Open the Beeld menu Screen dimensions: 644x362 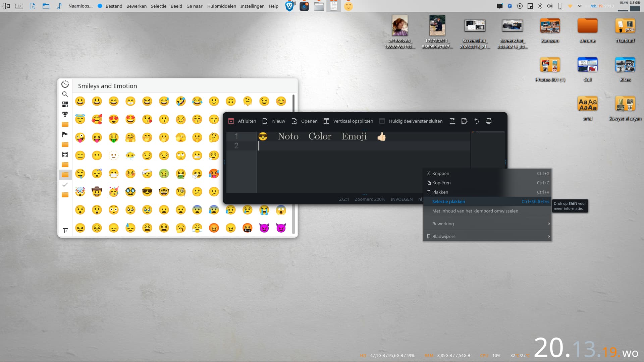coord(176,6)
